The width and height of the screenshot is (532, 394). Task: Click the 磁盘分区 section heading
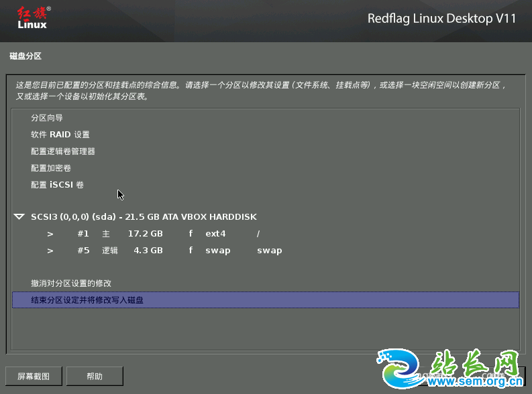pos(26,56)
